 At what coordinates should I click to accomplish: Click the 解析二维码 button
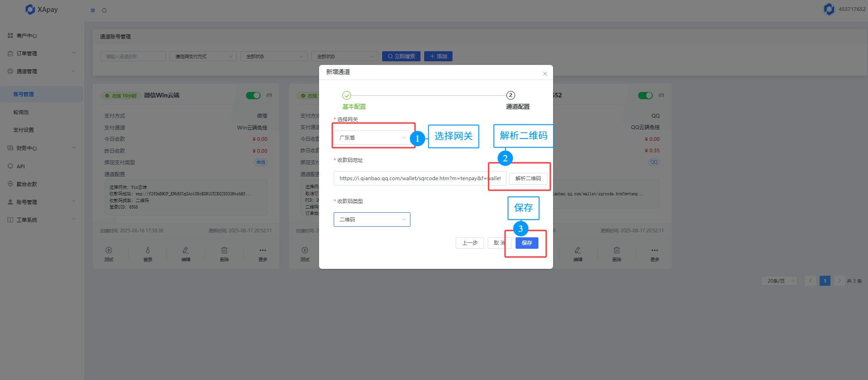(528, 178)
